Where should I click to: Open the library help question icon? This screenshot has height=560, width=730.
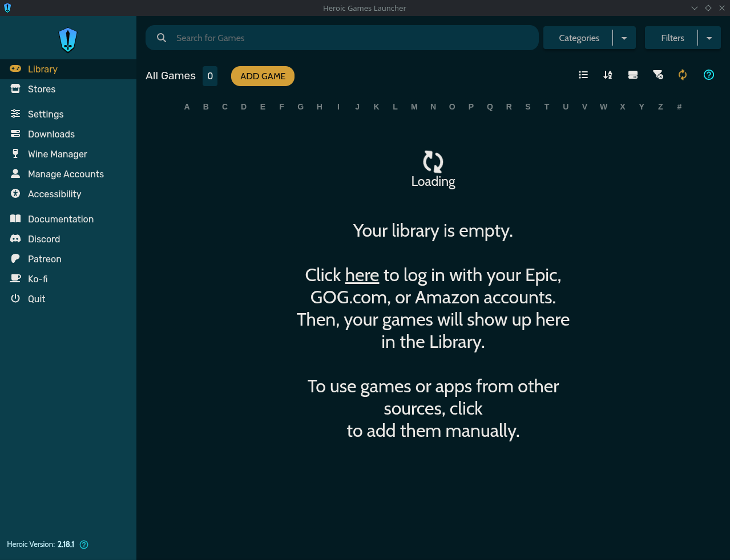click(x=709, y=75)
